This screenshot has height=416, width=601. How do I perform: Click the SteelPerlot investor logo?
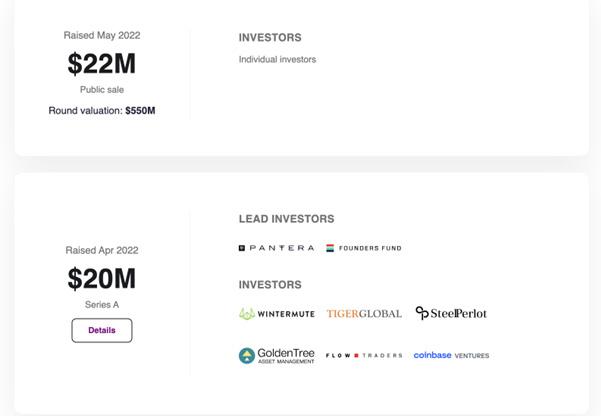click(451, 313)
